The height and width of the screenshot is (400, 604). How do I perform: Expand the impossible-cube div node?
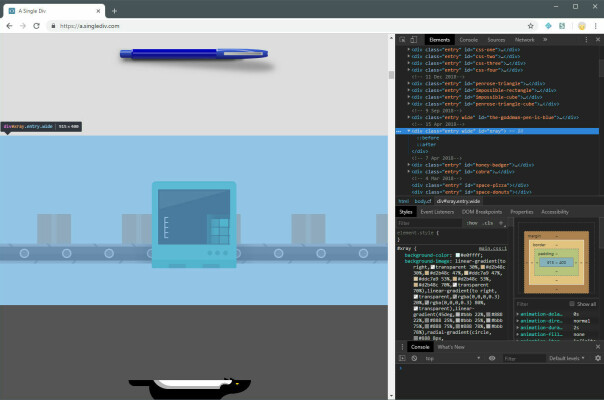click(x=409, y=97)
